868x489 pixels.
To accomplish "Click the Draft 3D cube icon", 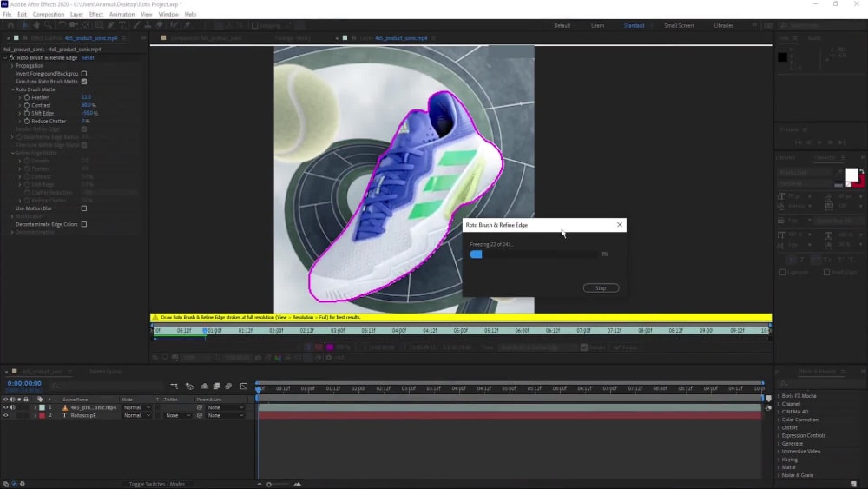I will point(189,386).
